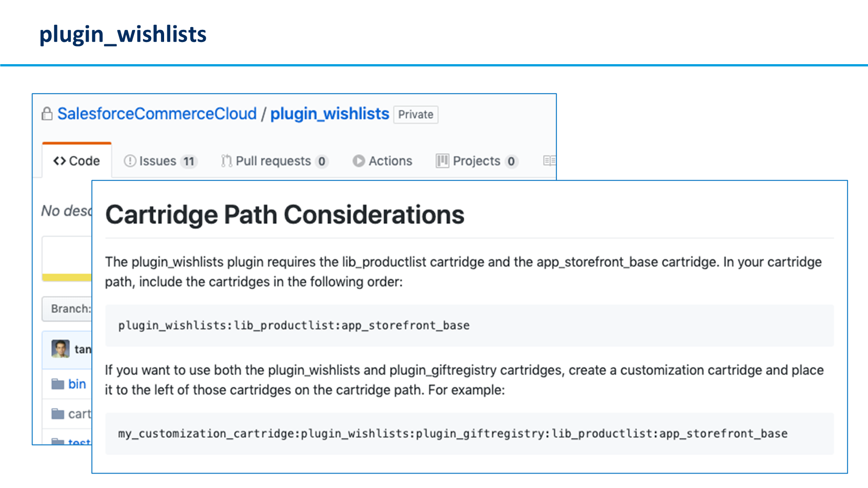The height and width of the screenshot is (488, 868).
Task: Click the committer avatar thumbnail
Action: pyautogui.click(x=61, y=349)
